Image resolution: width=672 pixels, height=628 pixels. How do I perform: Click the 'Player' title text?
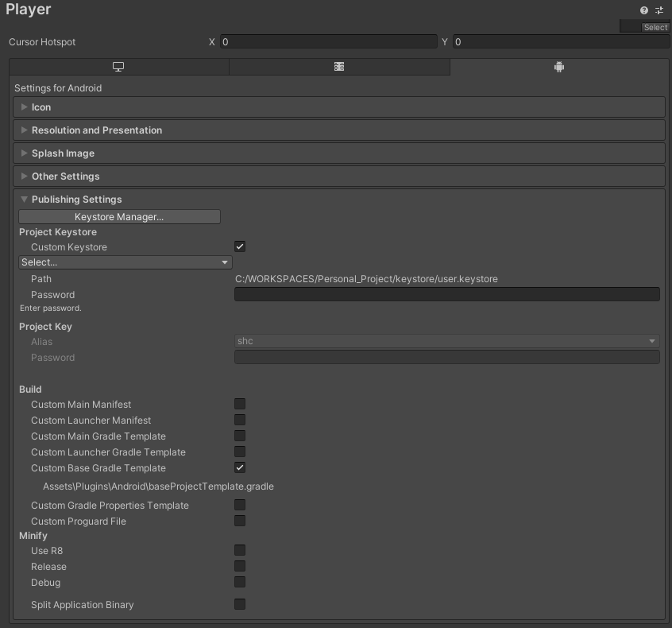29,10
